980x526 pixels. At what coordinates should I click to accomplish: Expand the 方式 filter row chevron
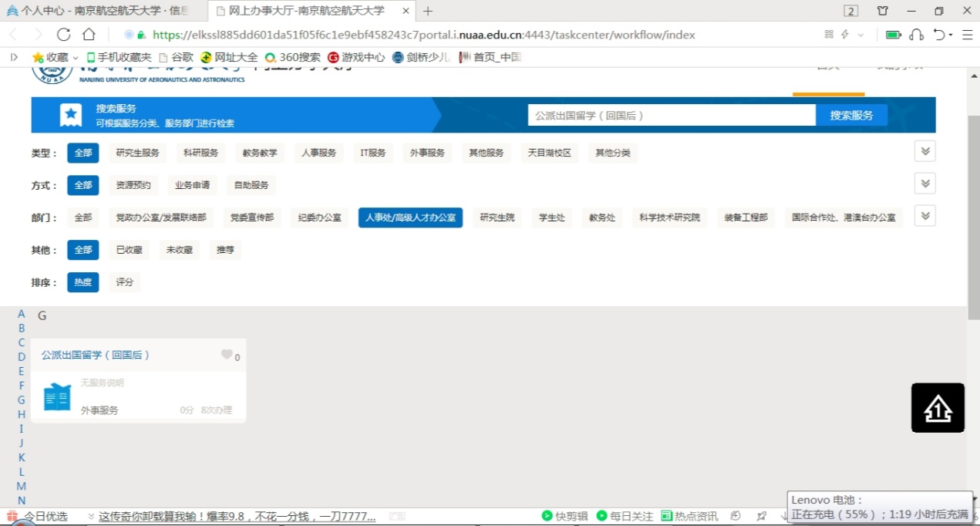[924, 184]
